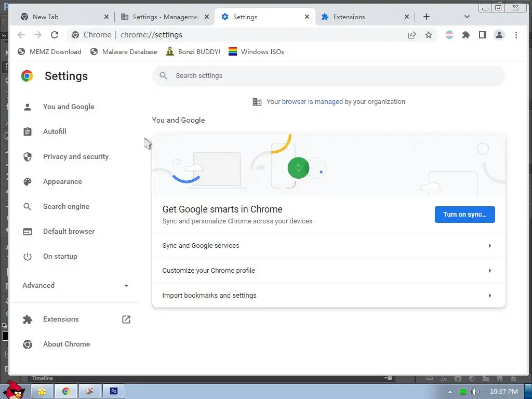532x399 pixels.
Task: Open the Autofill settings section
Action: (55, 131)
